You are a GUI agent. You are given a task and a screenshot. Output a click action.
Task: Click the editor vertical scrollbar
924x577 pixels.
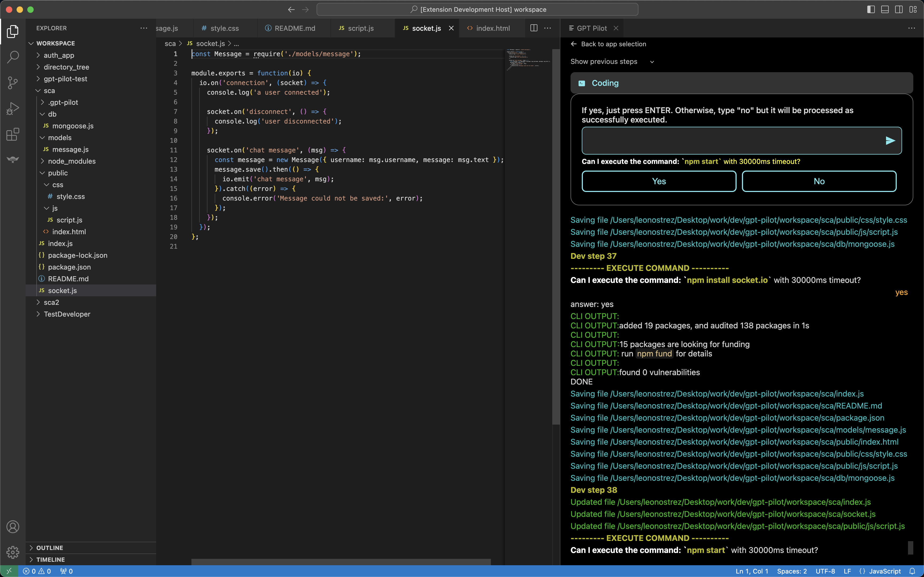556,237
